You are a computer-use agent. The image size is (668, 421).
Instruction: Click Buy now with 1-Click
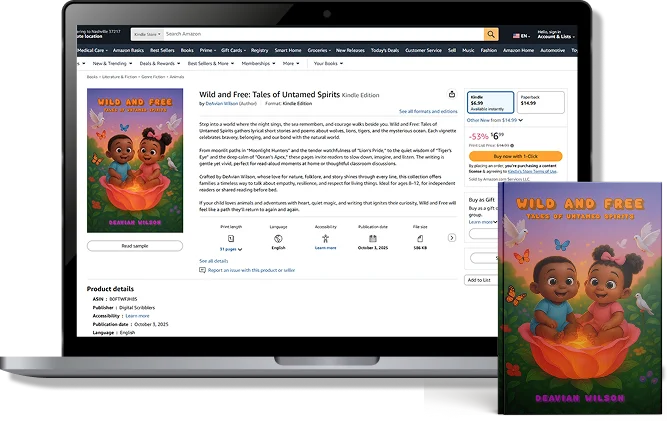pos(515,156)
